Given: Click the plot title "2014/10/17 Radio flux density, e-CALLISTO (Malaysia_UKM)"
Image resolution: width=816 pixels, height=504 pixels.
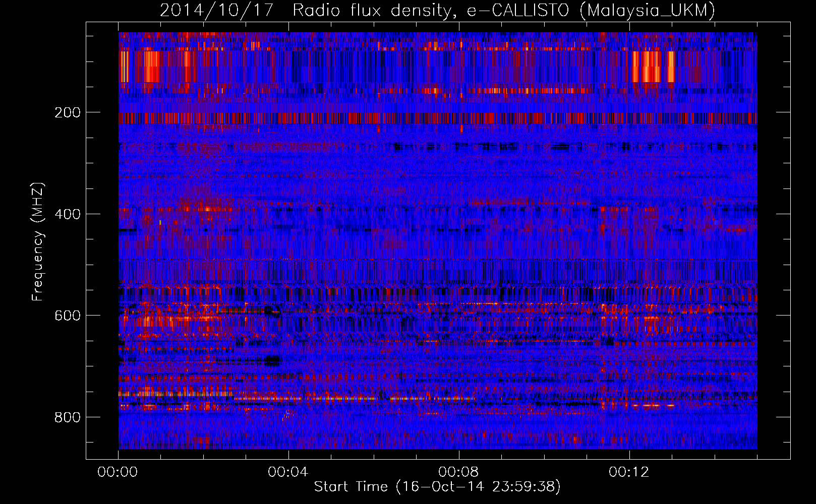Looking at the screenshot, I should [x=437, y=11].
